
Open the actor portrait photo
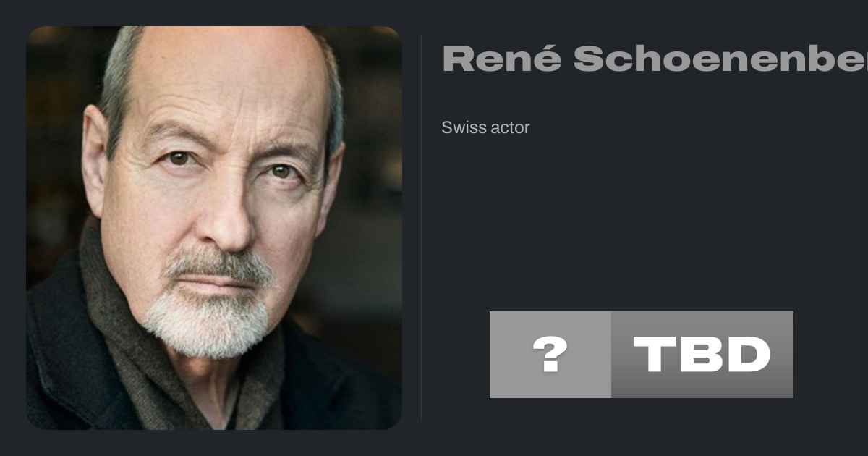(x=214, y=228)
